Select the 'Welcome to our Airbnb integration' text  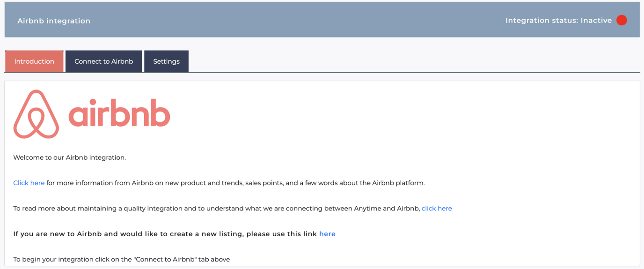pos(69,157)
